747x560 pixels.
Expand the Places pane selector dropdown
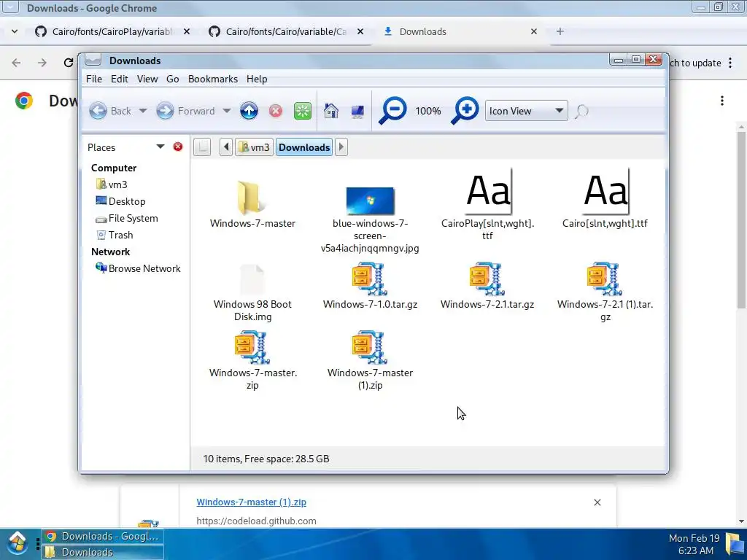pos(160,147)
